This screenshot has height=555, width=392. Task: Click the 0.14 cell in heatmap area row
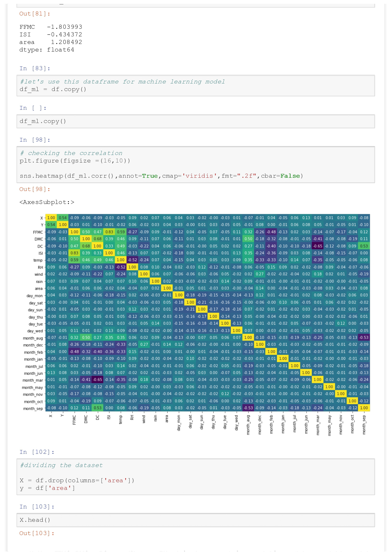[260, 288]
